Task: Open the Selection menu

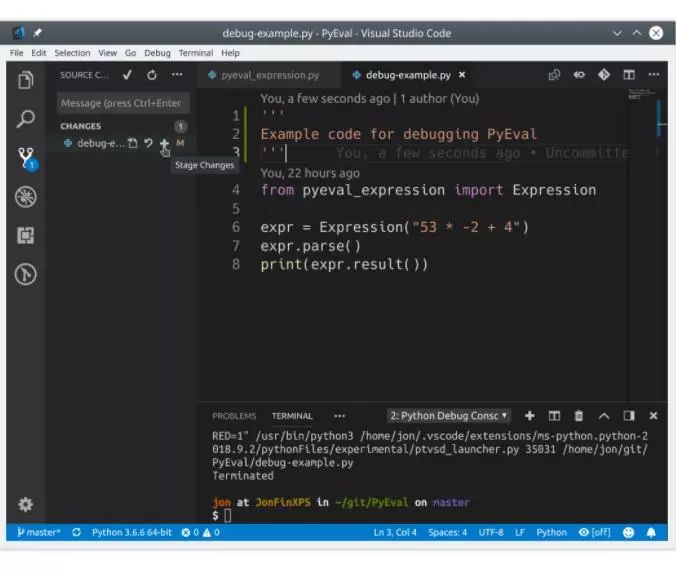Action: click(72, 53)
